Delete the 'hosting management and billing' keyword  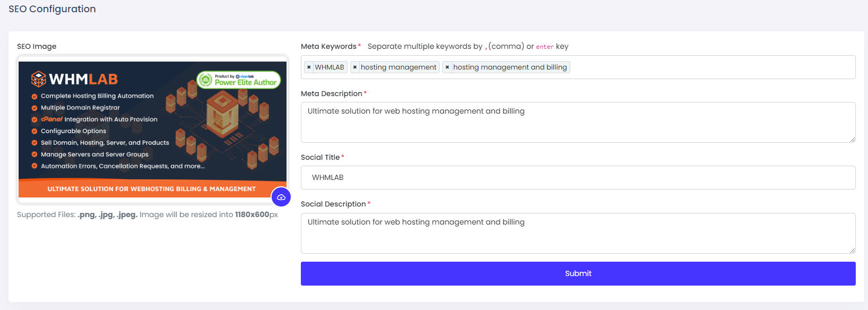click(x=447, y=67)
